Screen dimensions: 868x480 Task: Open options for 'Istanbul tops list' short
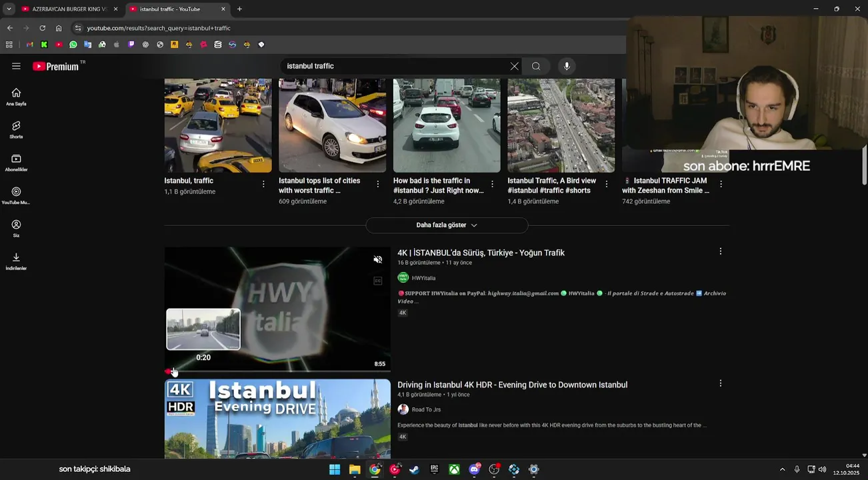coord(378,184)
